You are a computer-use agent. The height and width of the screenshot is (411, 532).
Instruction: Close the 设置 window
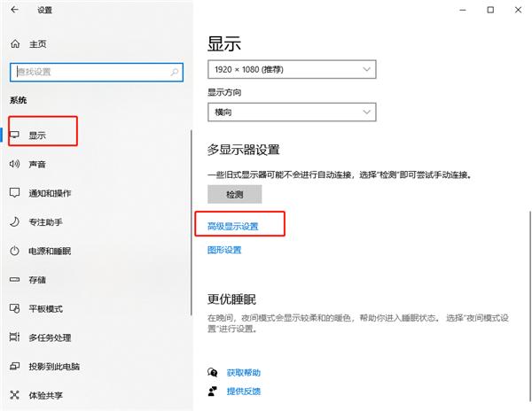(x=518, y=10)
